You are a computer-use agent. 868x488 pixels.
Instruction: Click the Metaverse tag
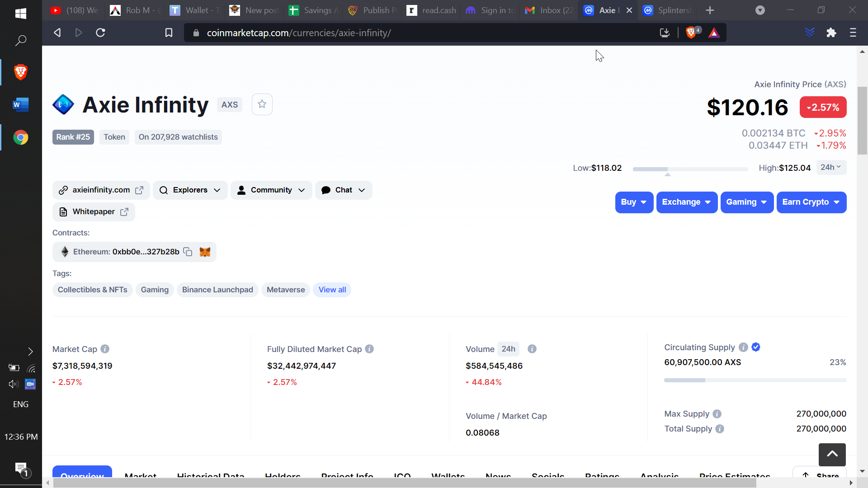click(286, 290)
